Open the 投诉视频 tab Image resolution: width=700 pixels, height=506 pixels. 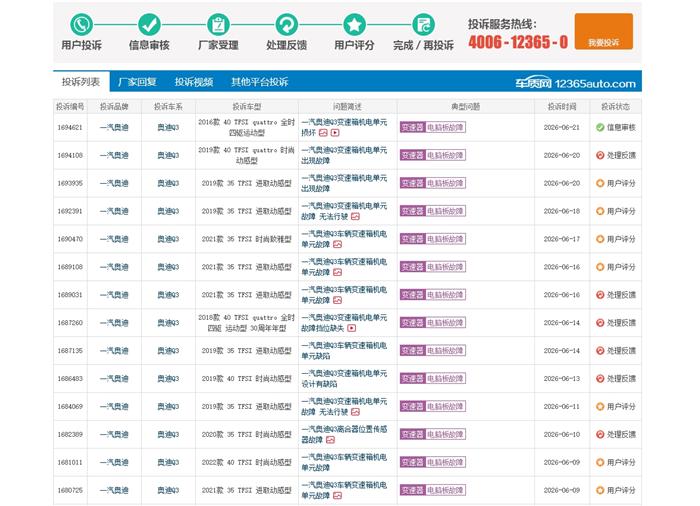point(194,82)
